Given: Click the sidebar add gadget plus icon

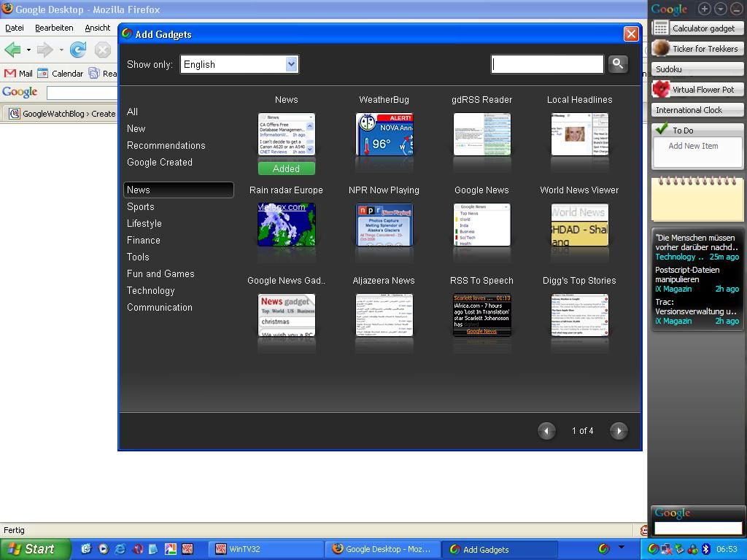Looking at the screenshot, I should click(704, 9).
